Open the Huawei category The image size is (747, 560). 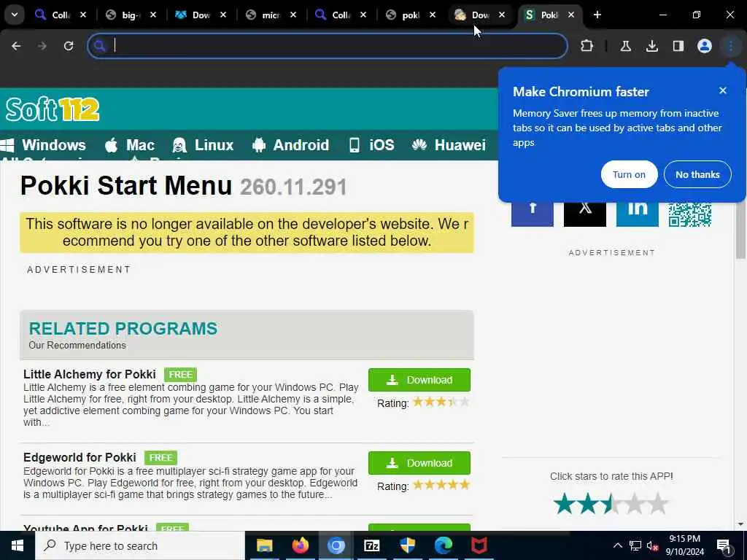(449, 145)
